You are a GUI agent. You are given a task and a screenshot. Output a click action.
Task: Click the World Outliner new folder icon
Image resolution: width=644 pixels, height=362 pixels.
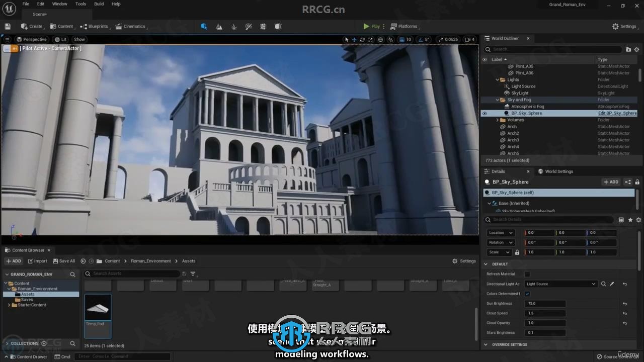click(628, 49)
